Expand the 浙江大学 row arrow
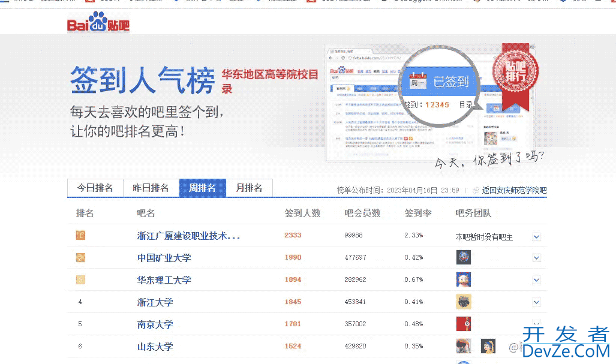 (x=536, y=302)
